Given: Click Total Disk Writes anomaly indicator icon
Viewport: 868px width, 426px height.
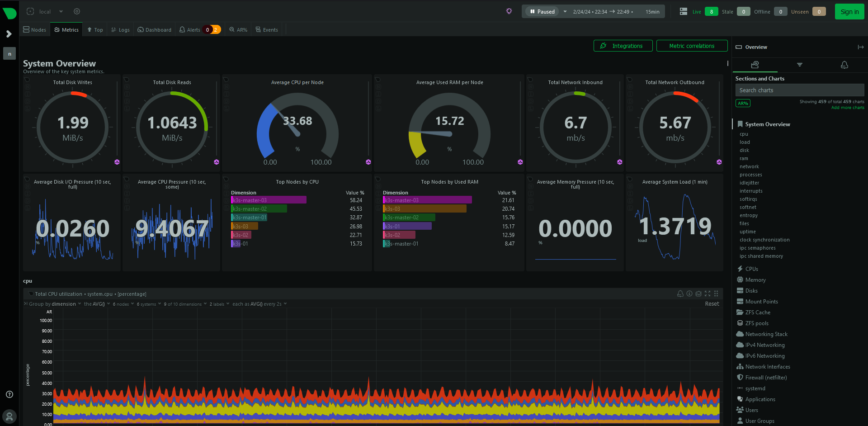Looking at the screenshot, I should point(117,162).
